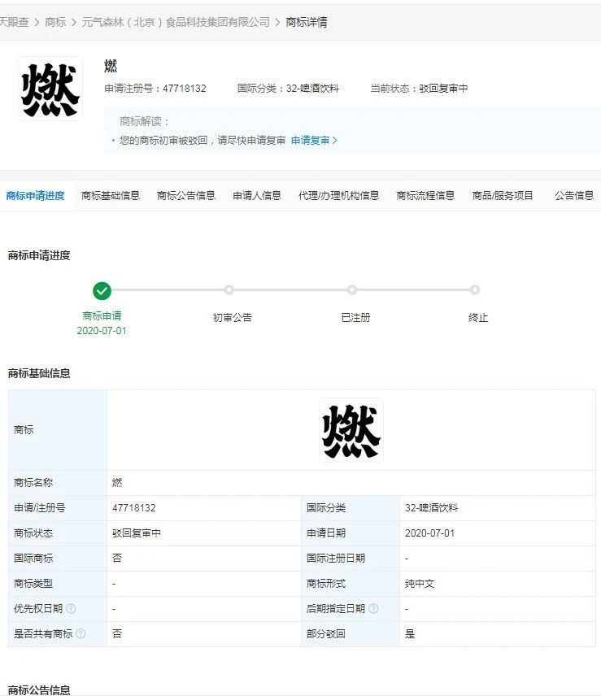Image resolution: width=601 pixels, height=700 pixels.
Task: Click help icon next to 优先权日期
Action: 71,609
